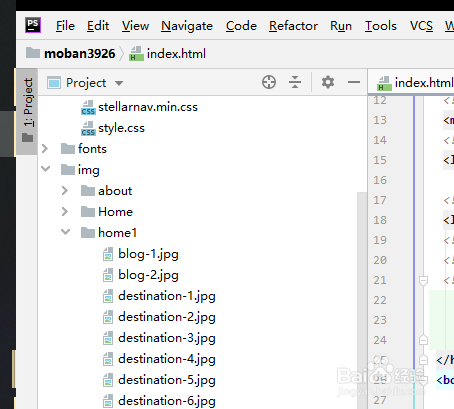
Task: Open the Edit menu
Action: (98, 26)
